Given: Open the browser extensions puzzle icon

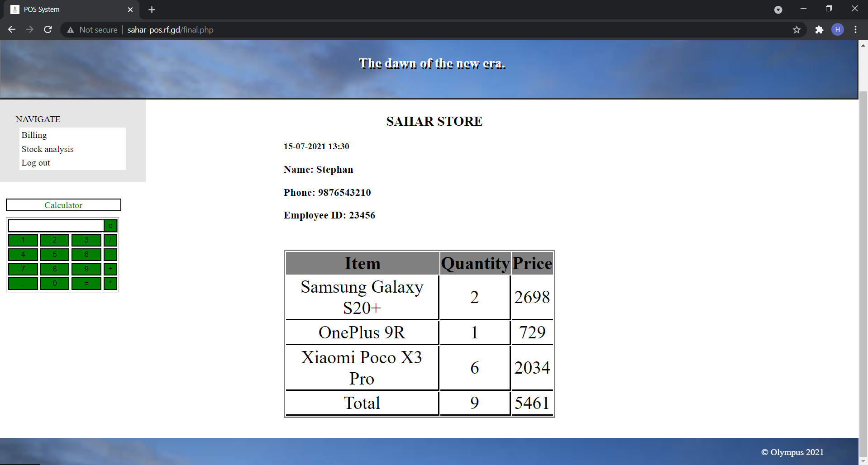Looking at the screenshot, I should click(x=819, y=30).
